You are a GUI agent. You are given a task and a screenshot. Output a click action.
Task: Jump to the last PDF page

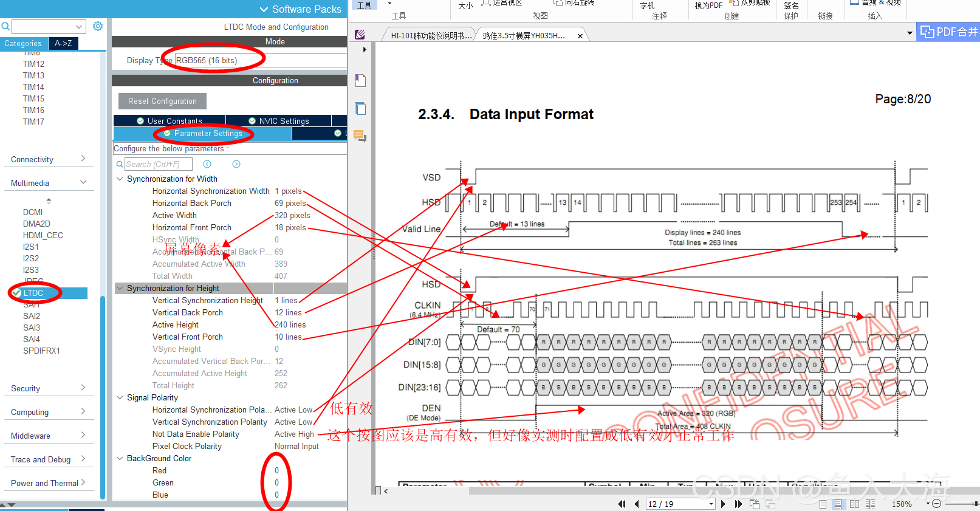pos(738,504)
